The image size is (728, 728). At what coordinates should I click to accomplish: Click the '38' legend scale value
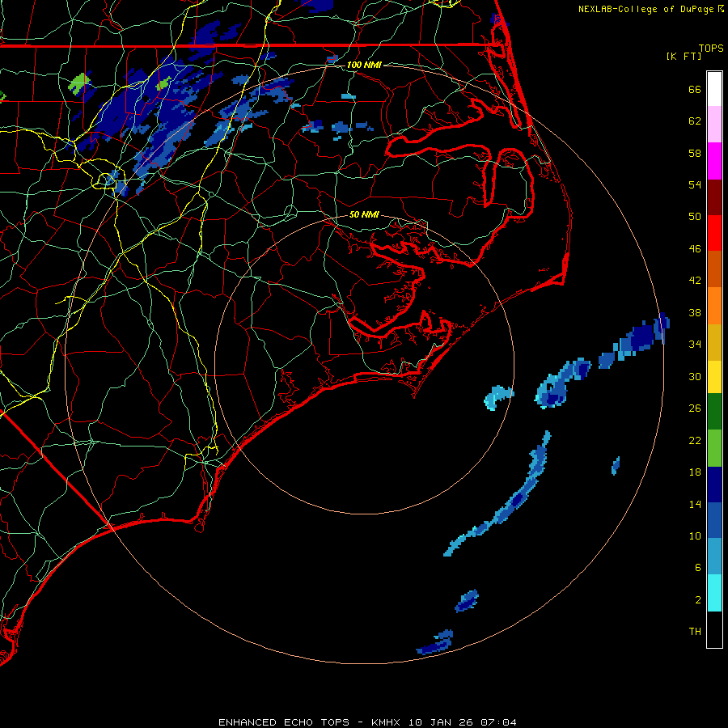[695, 312]
